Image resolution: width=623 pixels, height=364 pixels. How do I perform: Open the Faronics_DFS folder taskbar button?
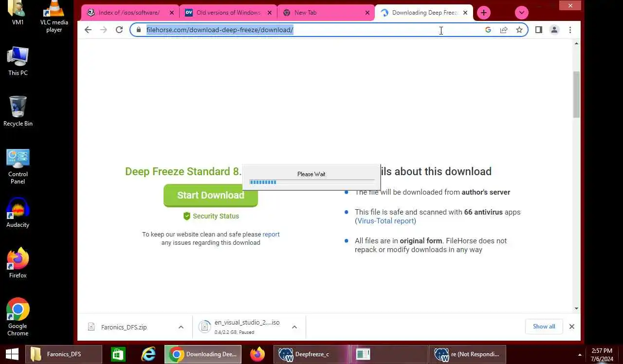coord(64,354)
